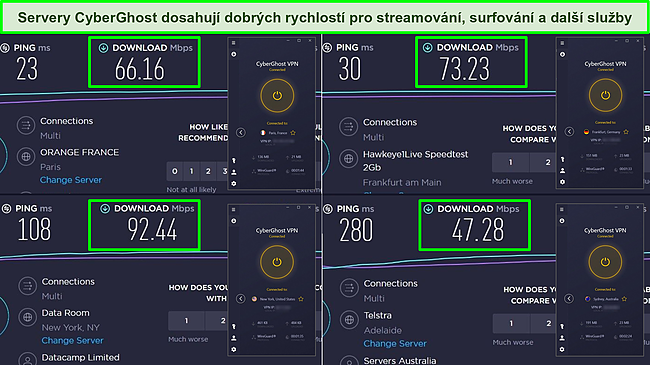Open settings gear in New York CyberGhost window
Screen dimensions: 650x365
(234, 349)
